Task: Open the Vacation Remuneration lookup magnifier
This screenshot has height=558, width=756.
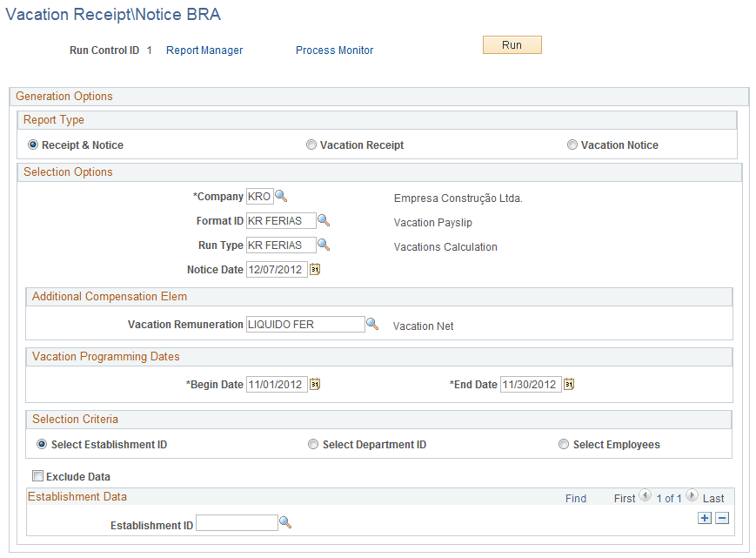Action: click(x=372, y=325)
